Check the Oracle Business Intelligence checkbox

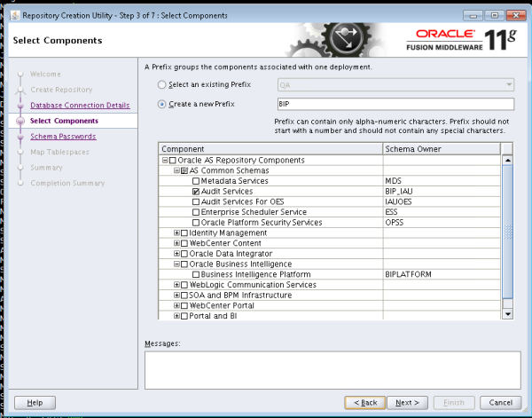[184, 264]
